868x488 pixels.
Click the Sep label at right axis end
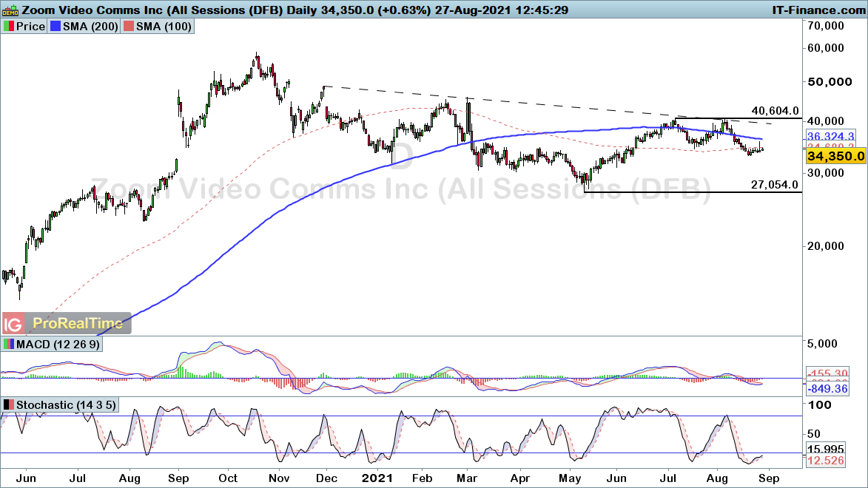768,478
